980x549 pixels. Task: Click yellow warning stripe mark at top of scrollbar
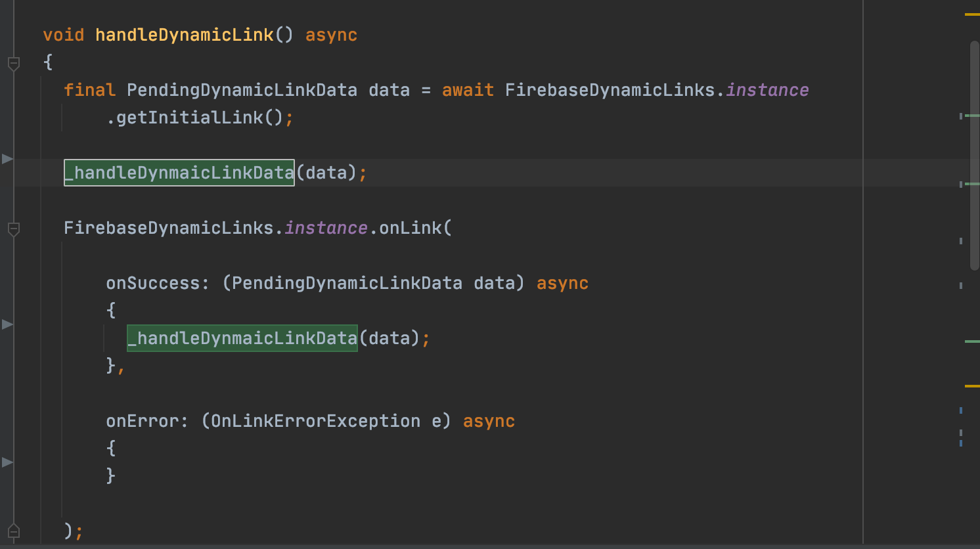coord(971,14)
